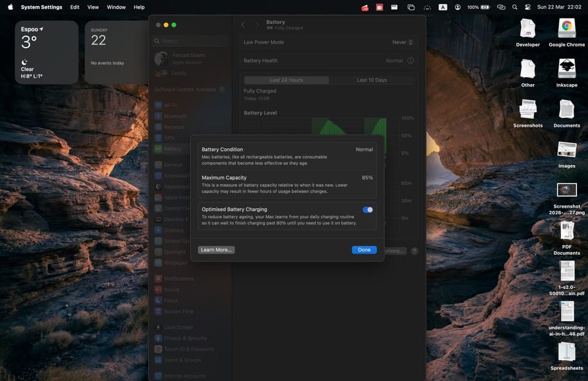This screenshot has width=588, height=381.
Task: Click the Done button
Action: click(364, 250)
